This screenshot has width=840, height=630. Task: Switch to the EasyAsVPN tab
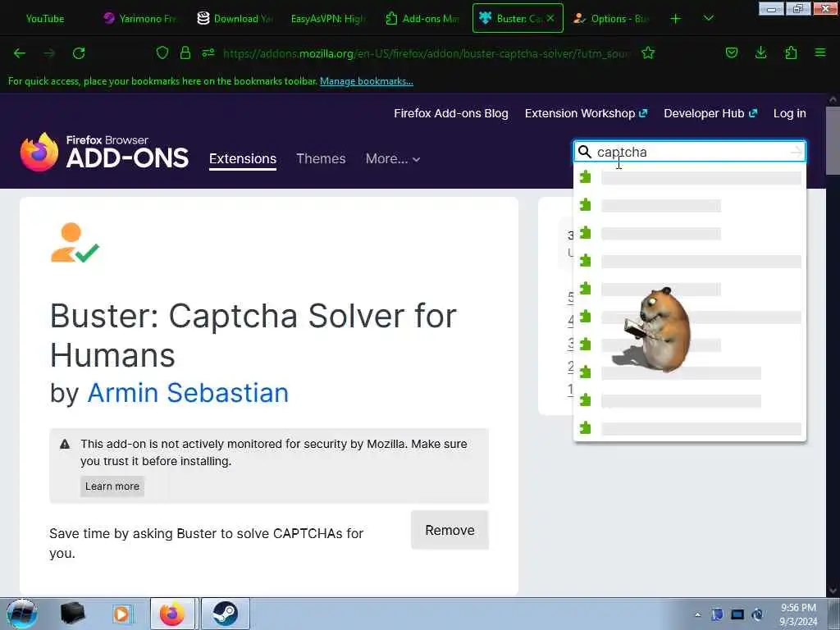(328, 19)
